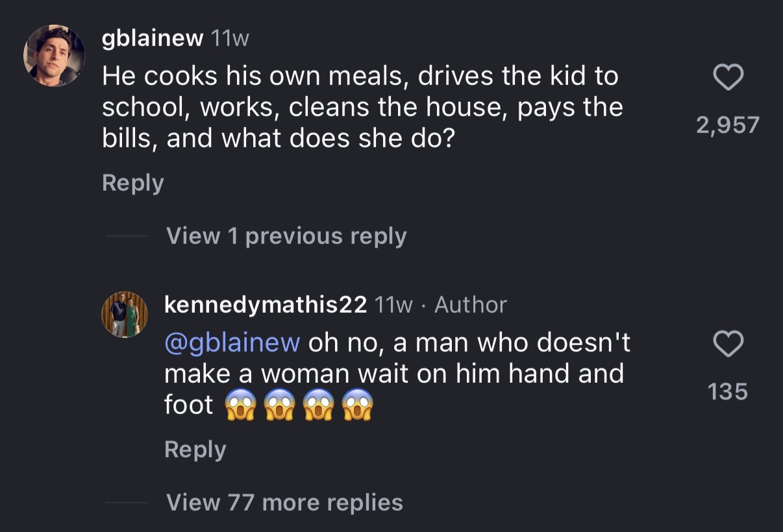Like kennedymathis22's reply with the heart icon

tap(728, 345)
